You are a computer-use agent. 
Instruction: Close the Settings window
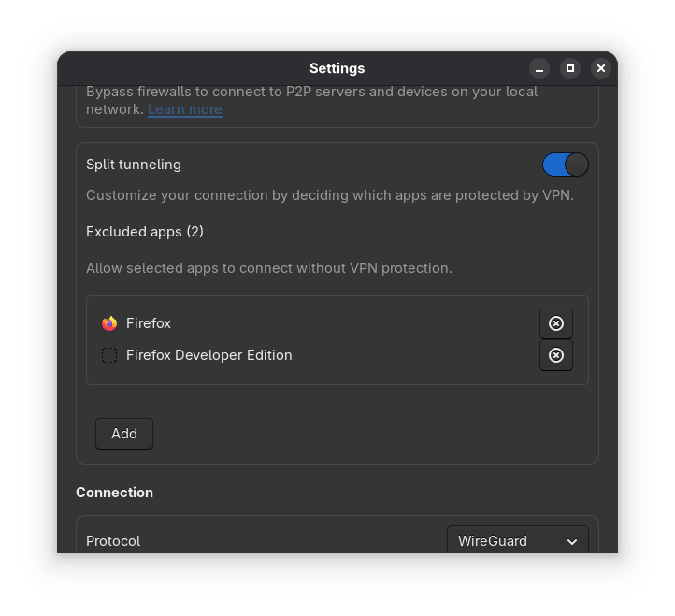pyautogui.click(x=601, y=68)
